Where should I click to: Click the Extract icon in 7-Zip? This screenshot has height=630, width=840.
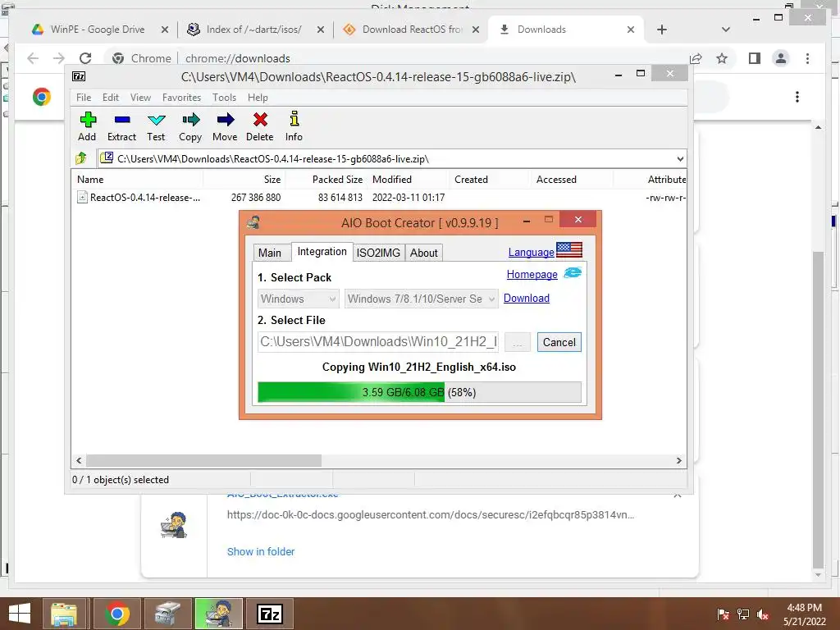(x=121, y=127)
